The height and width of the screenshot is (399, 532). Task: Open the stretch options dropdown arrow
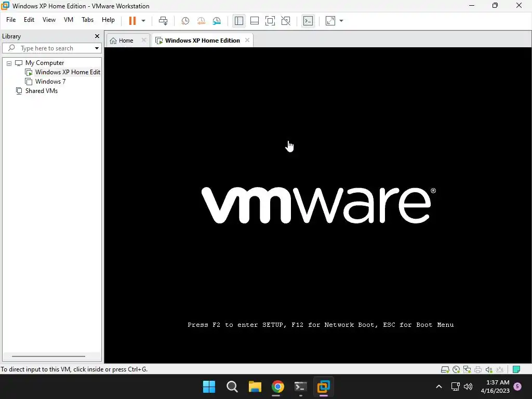(x=341, y=21)
